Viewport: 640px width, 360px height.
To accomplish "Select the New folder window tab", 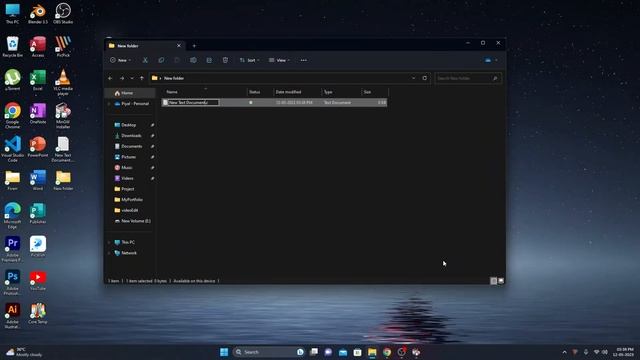I will 144,46.
